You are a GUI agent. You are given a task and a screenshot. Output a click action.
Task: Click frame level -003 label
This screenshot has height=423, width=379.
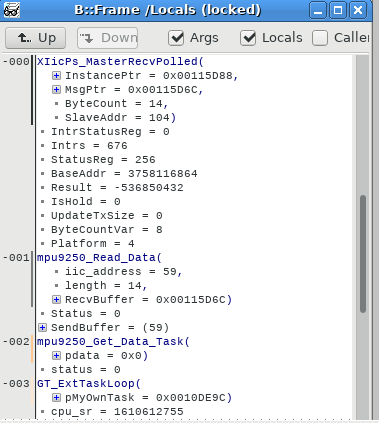16,384
